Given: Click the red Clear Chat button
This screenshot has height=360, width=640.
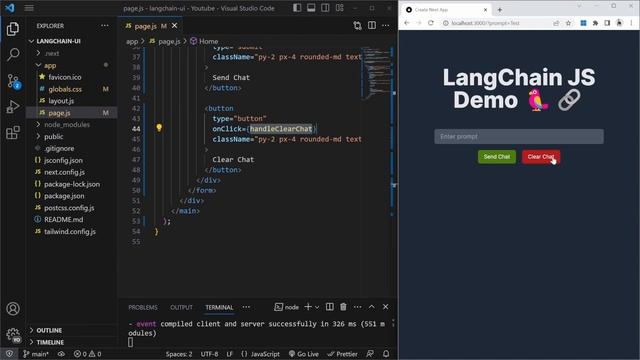Looking at the screenshot, I should 541,157.
